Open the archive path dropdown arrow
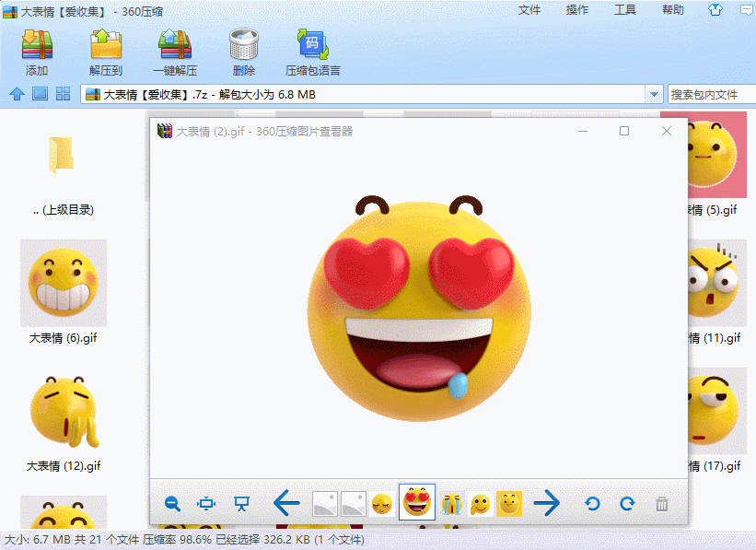 [654, 93]
